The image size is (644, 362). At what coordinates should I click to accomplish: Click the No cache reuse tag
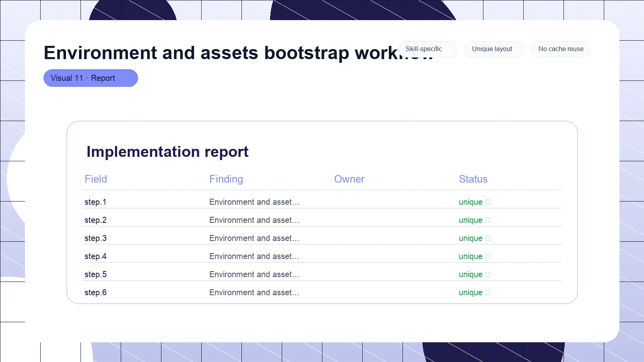click(x=560, y=49)
